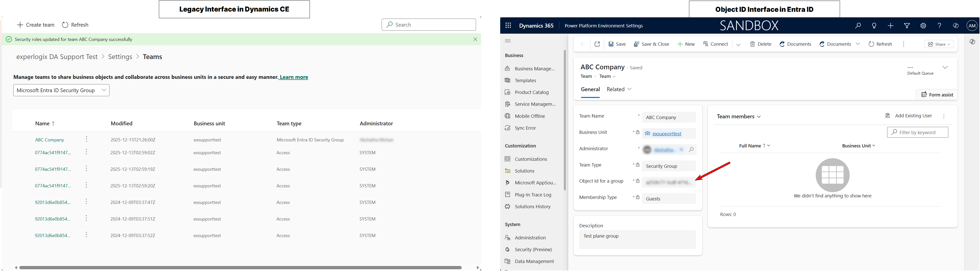The height and width of the screenshot is (271, 980).
Task: Click the plus quick create icon in header
Action: [891, 26]
